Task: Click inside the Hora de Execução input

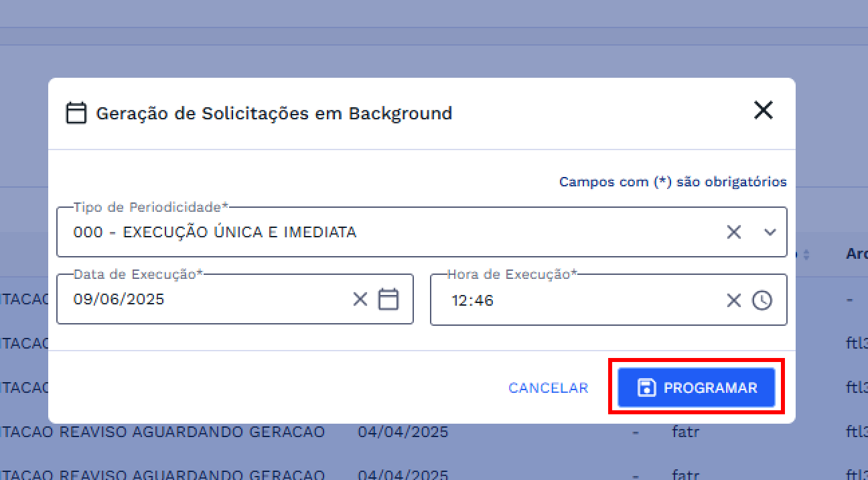Action: pyautogui.click(x=569, y=300)
